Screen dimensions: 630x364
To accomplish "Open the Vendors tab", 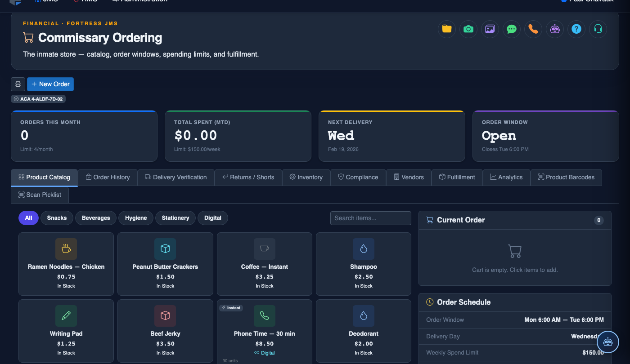I will [x=409, y=177].
